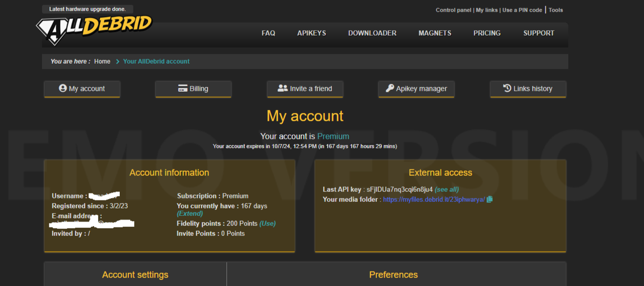Click the My account heading
Screen dimensions: 644x286
pos(305,116)
